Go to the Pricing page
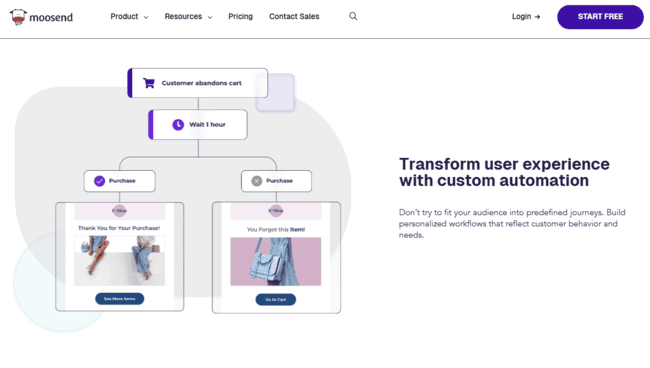Viewport: 650px width, 368px height. 240,17
